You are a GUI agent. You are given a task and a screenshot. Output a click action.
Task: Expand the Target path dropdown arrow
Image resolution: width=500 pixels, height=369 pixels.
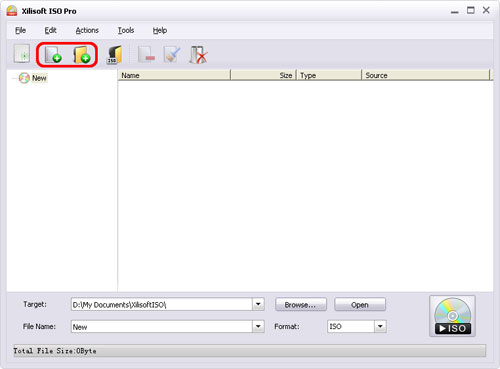(x=258, y=304)
